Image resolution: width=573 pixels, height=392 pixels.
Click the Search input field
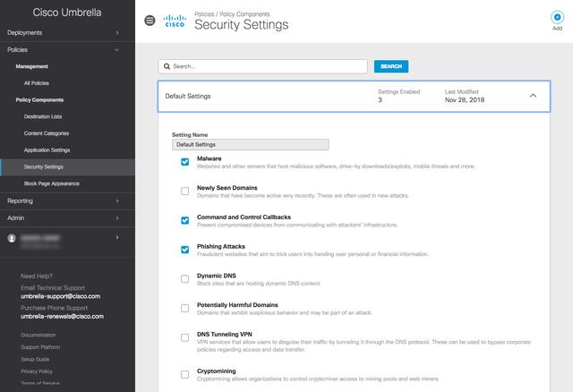tap(262, 66)
